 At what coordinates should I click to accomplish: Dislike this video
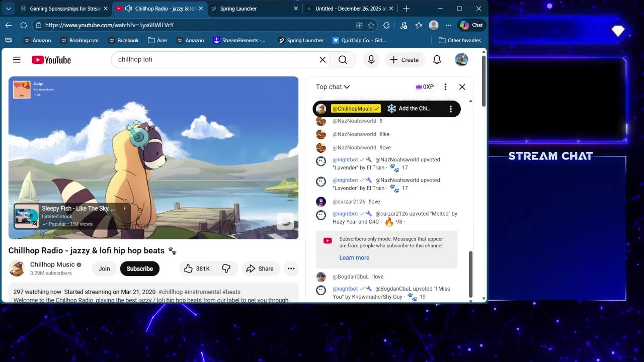(x=226, y=268)
